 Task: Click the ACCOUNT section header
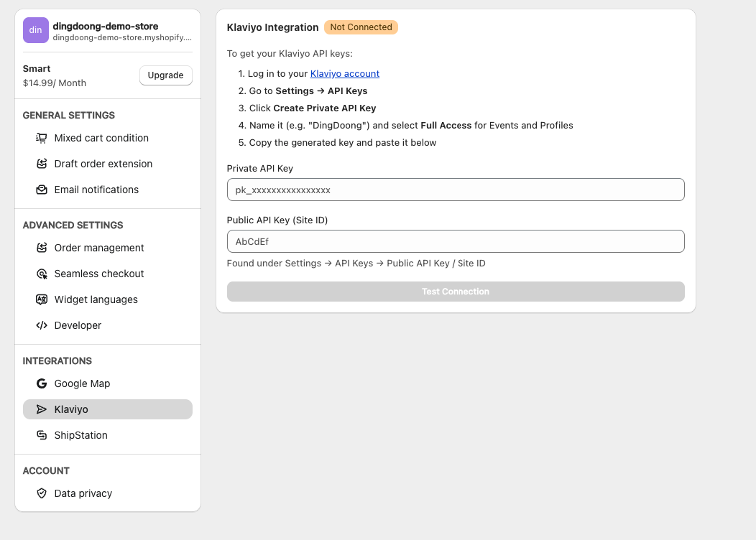46,470
